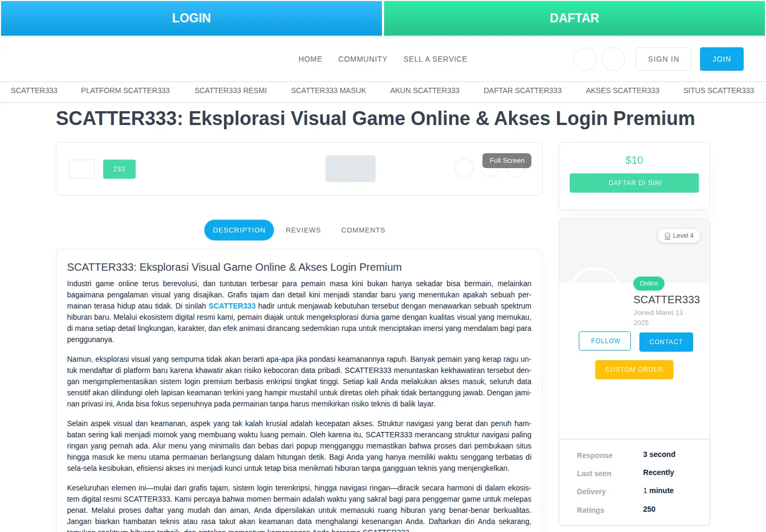
Task: Click the green DAFTAR banner button
Action: [x=574, y=18]
